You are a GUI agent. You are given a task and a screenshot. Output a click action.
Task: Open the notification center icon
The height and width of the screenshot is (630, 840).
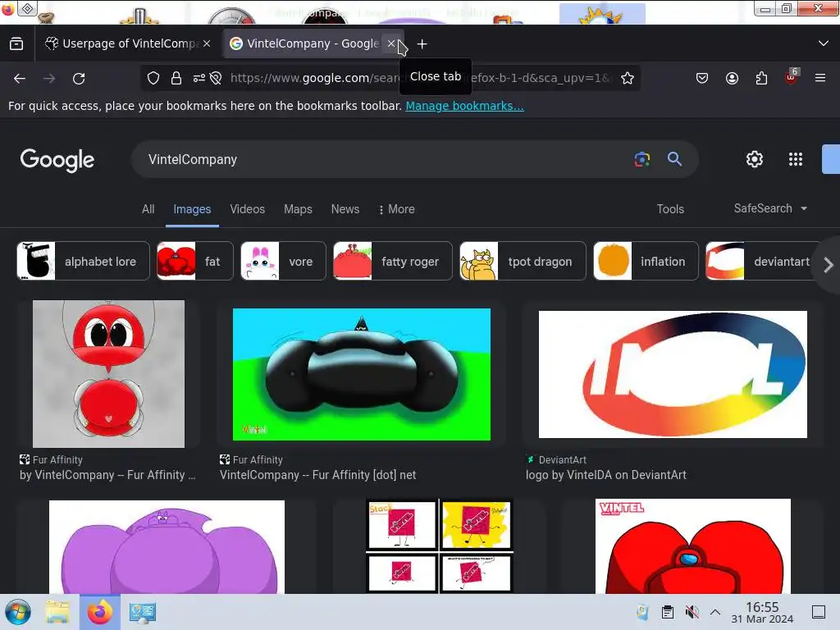[x=819, y=612]
